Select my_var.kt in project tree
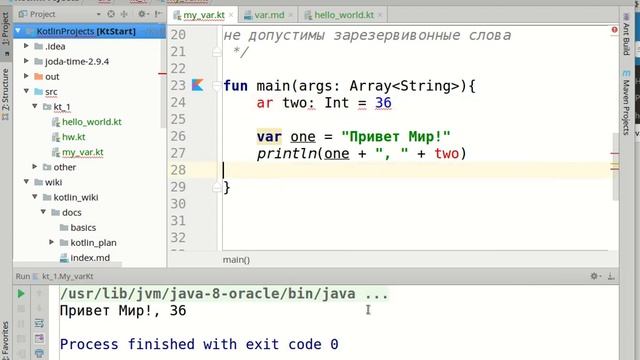The image size is (640, 360). tap(82, 152)
